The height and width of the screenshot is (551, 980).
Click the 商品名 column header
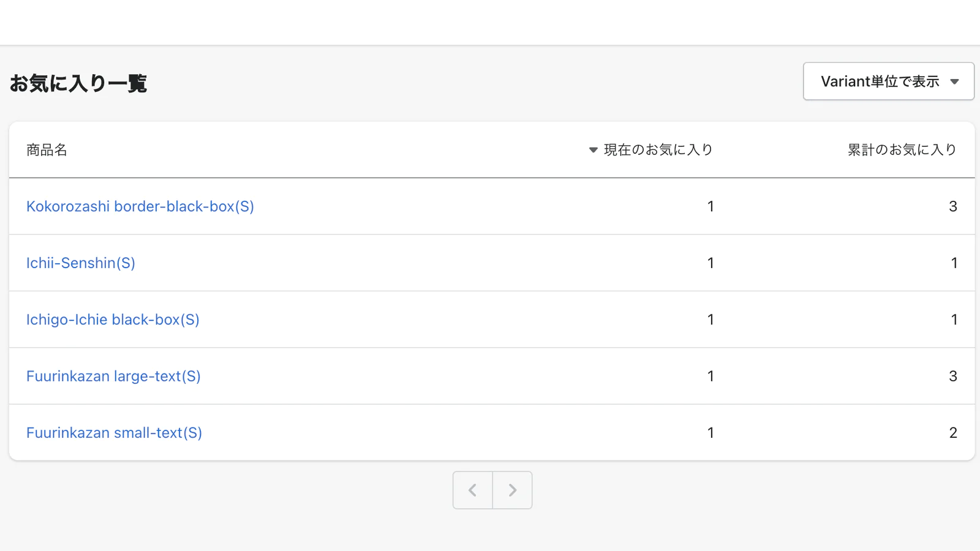(x=47, y=150)
